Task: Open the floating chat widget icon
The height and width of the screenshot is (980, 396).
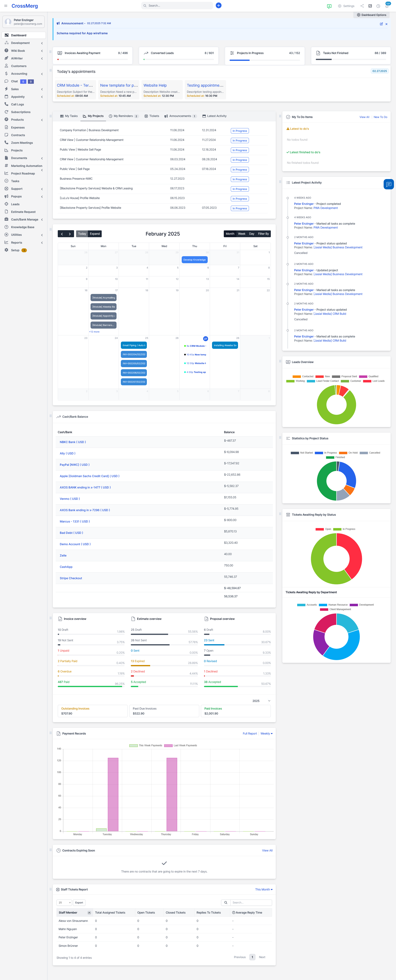Action: click(x=388, y=184)
